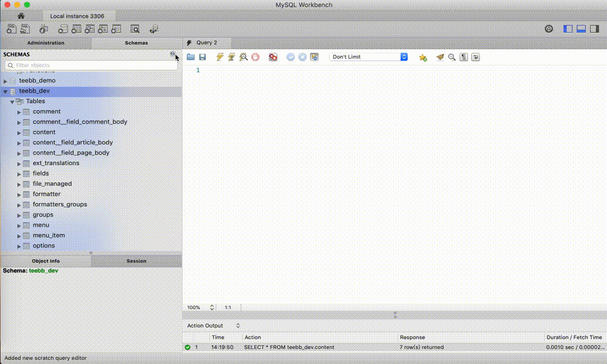
Task: Execute the whole script lightning icon
Action: pos(220,57)
